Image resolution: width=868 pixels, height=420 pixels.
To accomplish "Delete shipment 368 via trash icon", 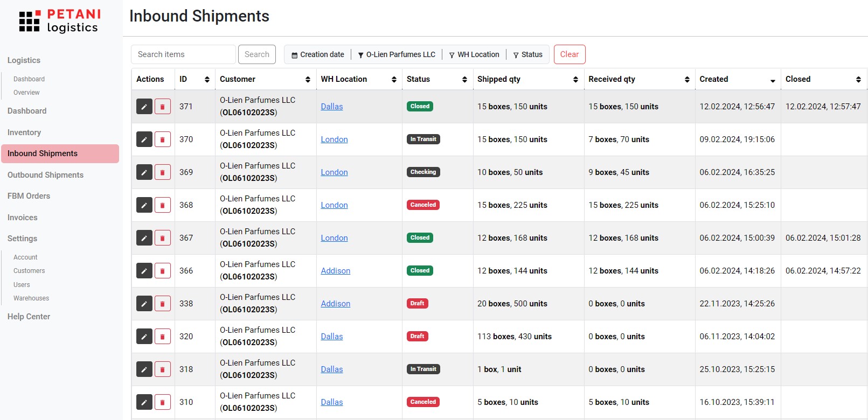I will [x=163, y=205].
